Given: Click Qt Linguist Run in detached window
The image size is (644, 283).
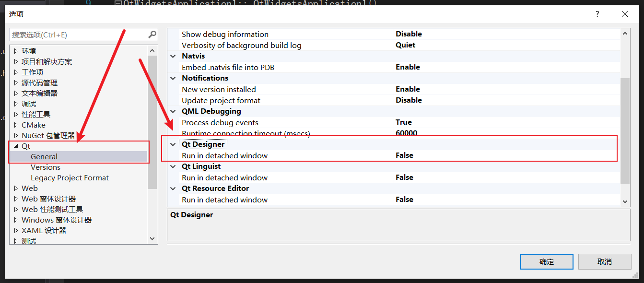Looking at the screenshot, I should pyautogui.click(x=224, y=177).
